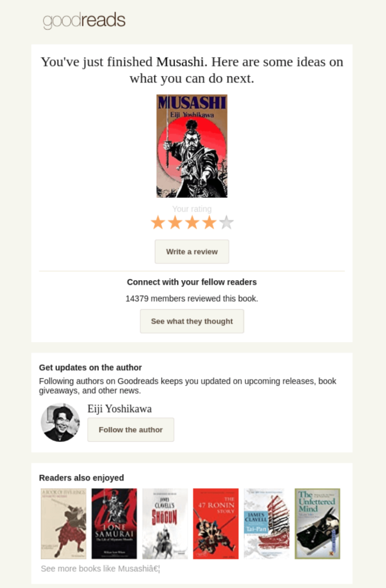
Task: Click the Goodreads logo
Action: point(83,20)
